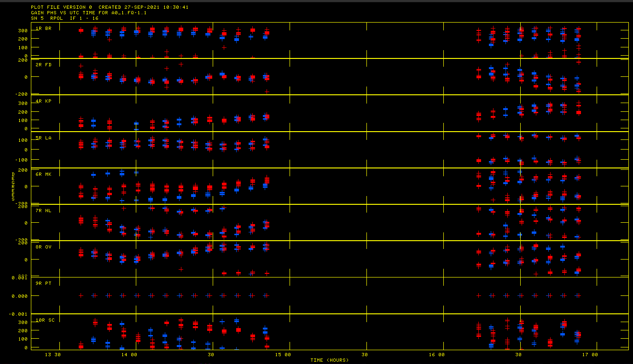
Task: Click the 10R SC panel label
Action: tap(45, 320)
